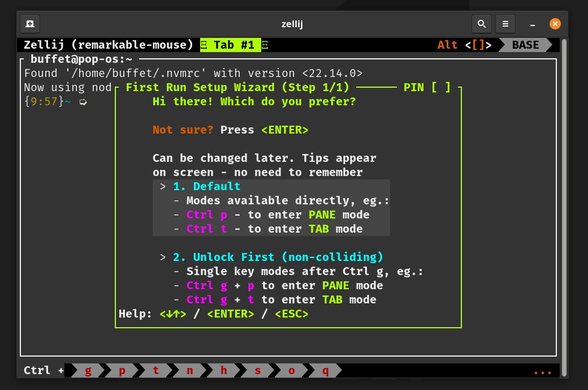
Task: Click the orange three-dot overflow in the status bar
Action: (x=543, y=372)
